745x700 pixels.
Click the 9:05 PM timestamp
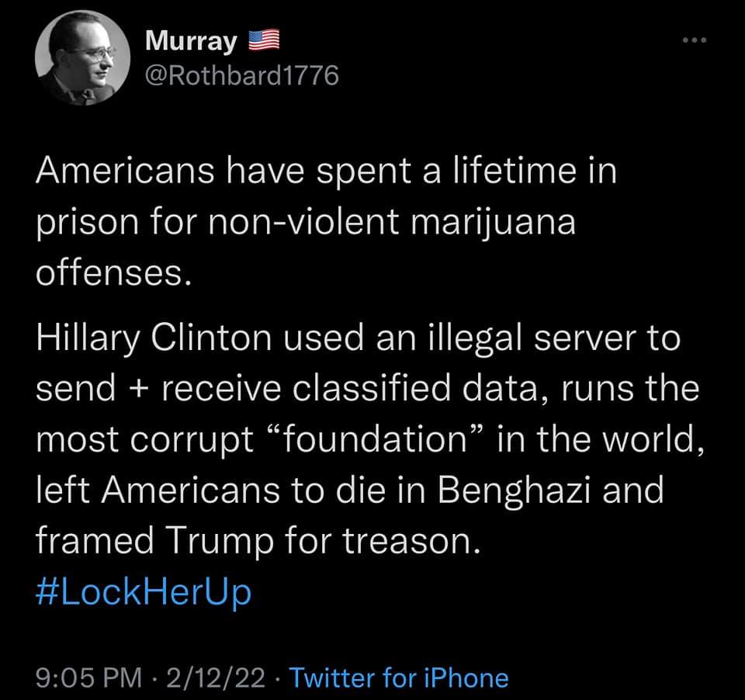click(89, 677)
